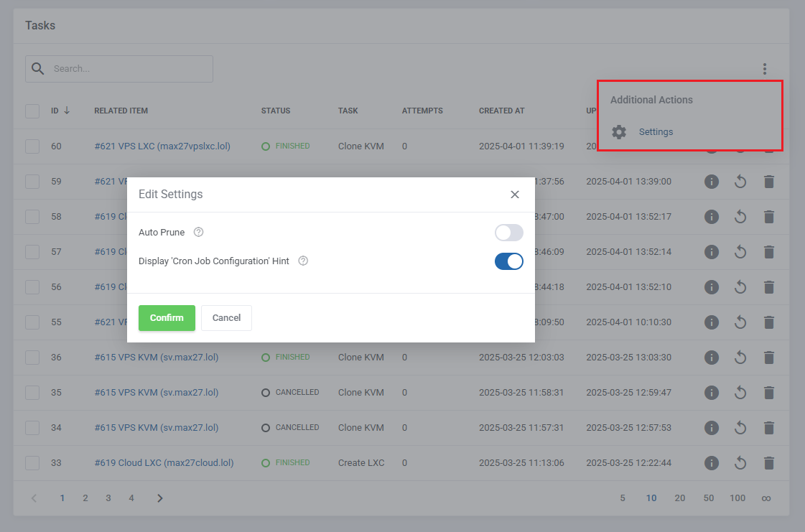Retry task 56

click(x=740, y=287)
